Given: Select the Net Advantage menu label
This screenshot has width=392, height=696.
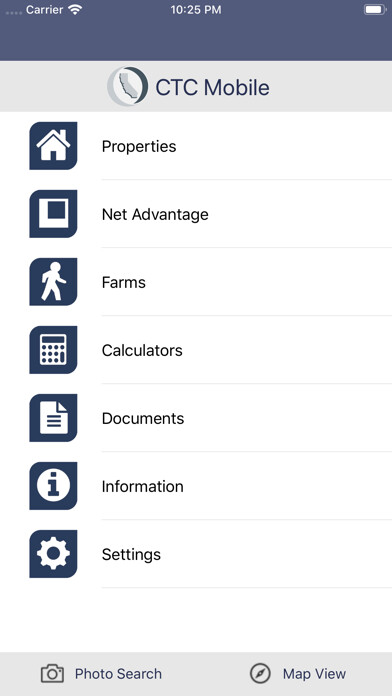Looking at the screenshot, I should (155, 214).
